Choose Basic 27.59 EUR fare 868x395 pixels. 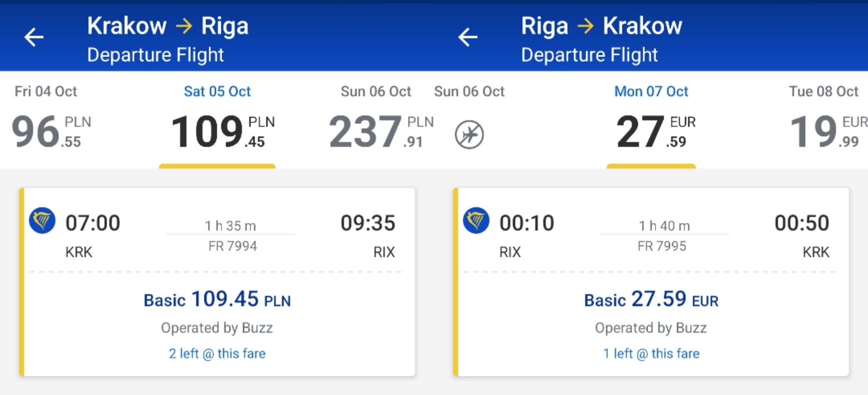click(x=651, y=299)
